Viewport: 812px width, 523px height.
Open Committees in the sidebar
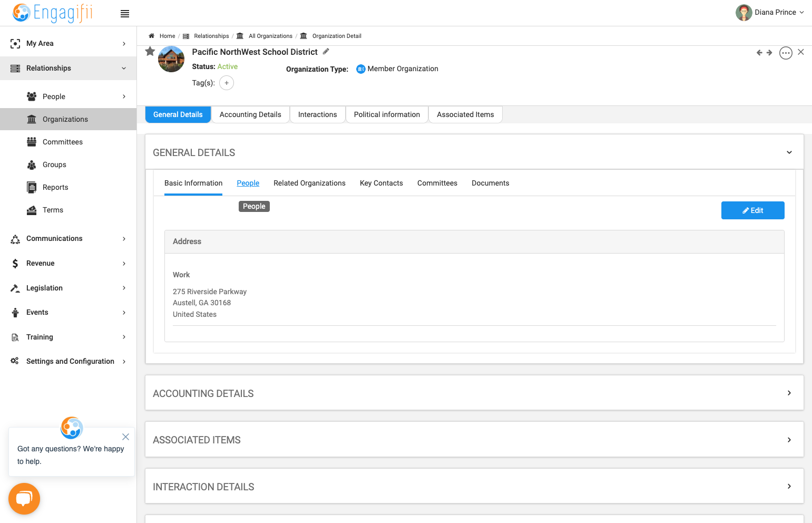click(x=69, y=142)
